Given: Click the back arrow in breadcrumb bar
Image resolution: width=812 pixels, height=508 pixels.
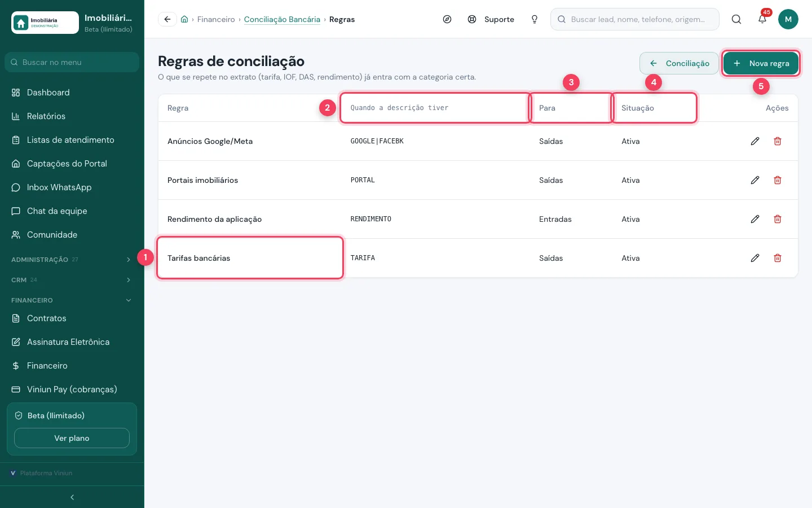Looking at the screenshot, I should coord(167,19).
